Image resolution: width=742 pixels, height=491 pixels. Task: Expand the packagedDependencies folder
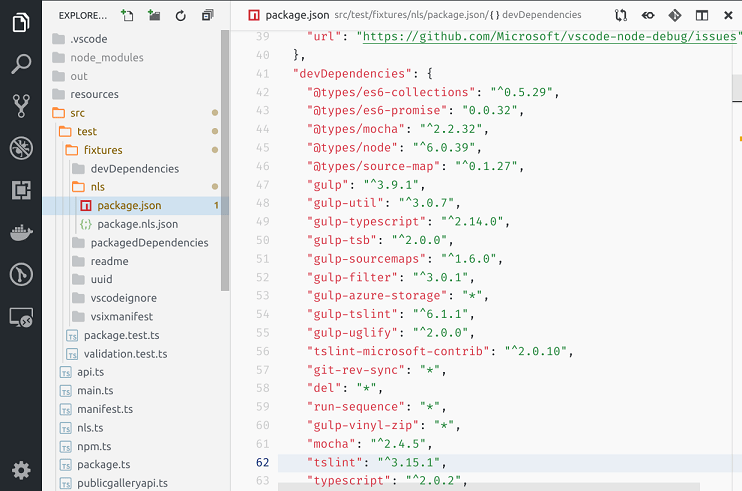click(x=148, y=242)
